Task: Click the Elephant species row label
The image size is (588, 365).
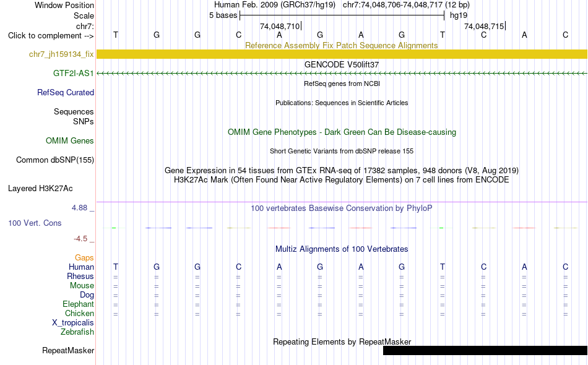Action: tap(79, 304)
